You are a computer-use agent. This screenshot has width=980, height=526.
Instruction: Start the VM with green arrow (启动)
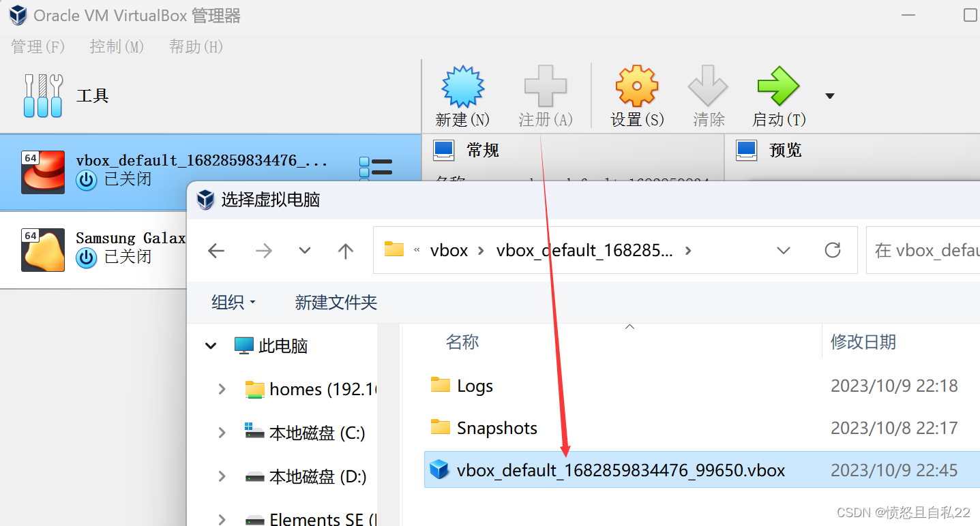point(778,87)
